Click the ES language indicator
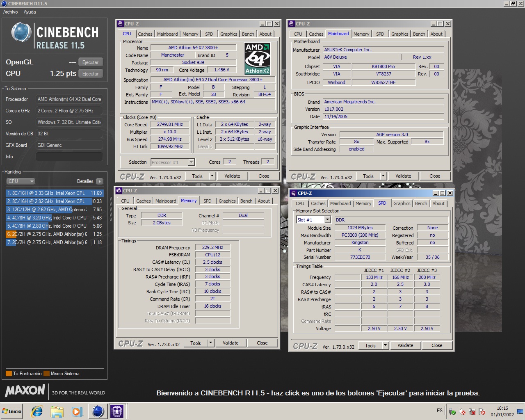 pos(440,411)
